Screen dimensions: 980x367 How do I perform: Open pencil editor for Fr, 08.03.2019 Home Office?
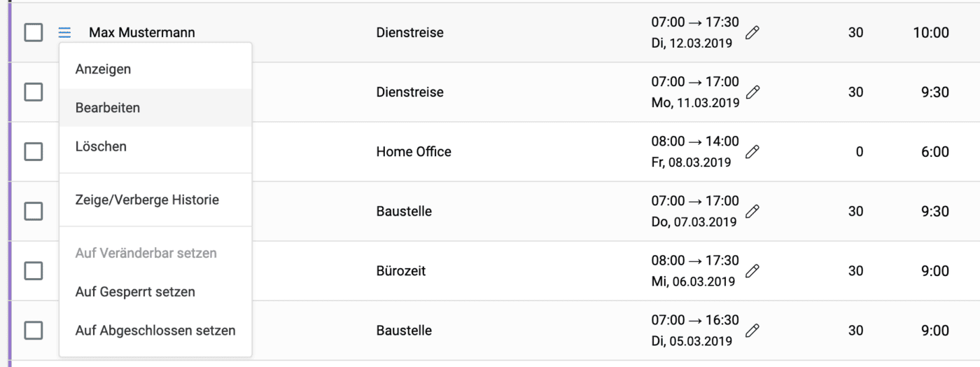pos(752,152)
